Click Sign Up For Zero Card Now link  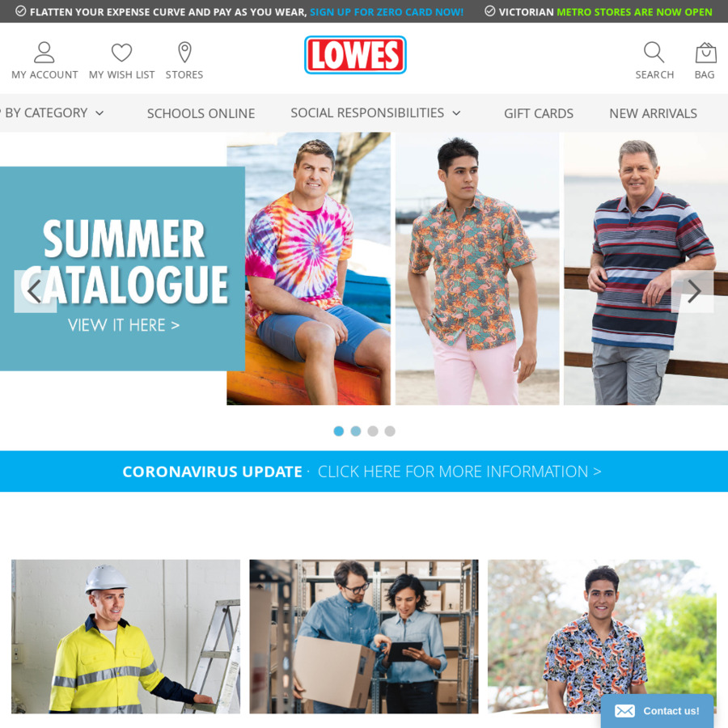pyautogui.click(x=387, y=12)
